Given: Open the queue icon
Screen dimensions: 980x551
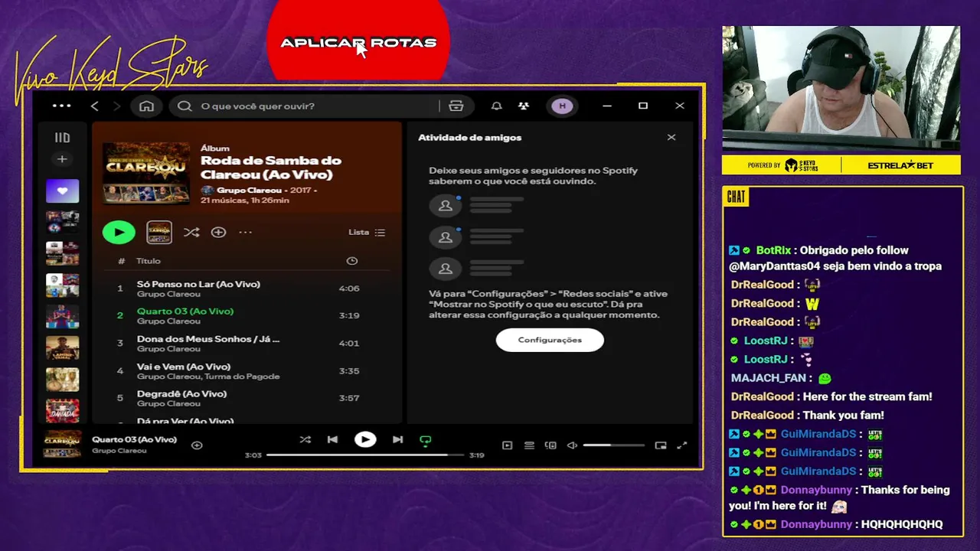Looking at the screenshot, I should point(529,445).
